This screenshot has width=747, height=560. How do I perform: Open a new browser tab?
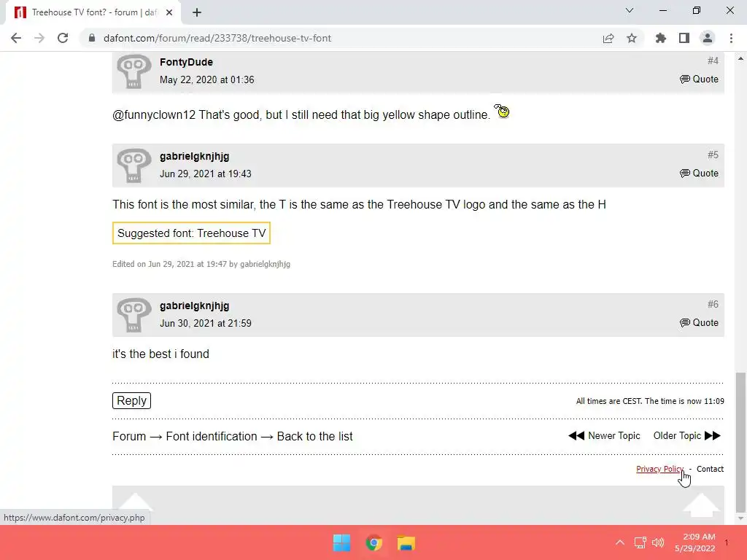tap(197, 12)
